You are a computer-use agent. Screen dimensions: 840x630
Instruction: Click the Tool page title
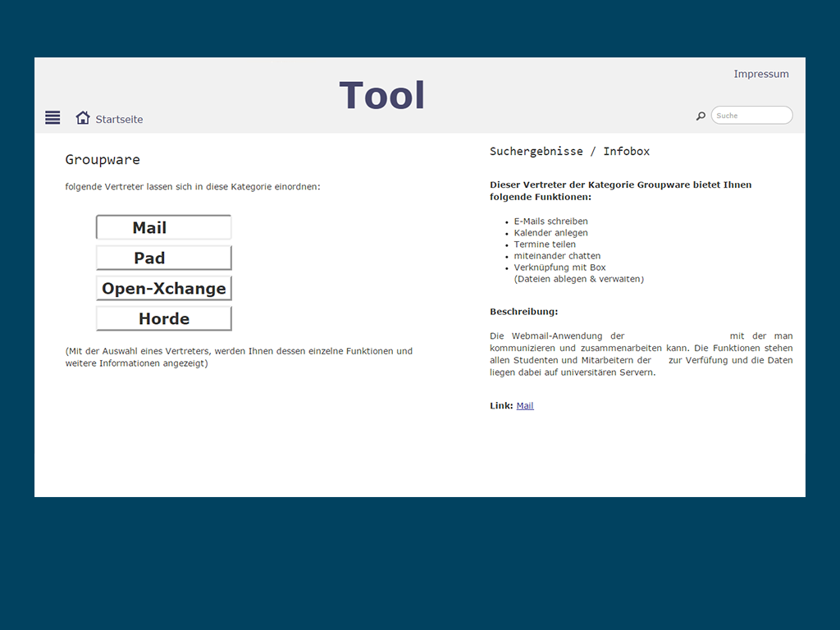(382, 95)
